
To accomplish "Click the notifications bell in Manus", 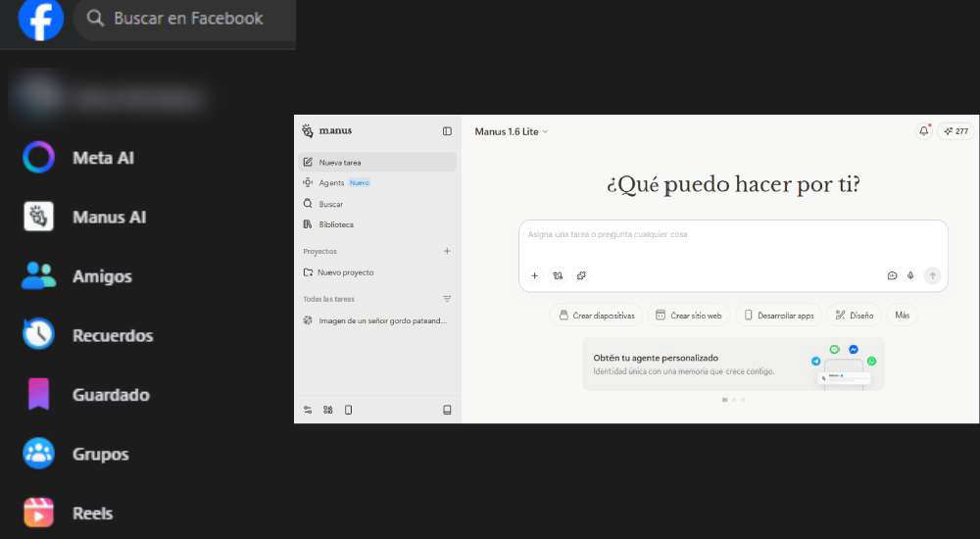I will pos(923,131).
